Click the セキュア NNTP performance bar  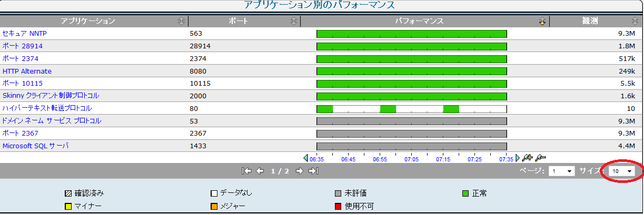(x=411, y=34)
